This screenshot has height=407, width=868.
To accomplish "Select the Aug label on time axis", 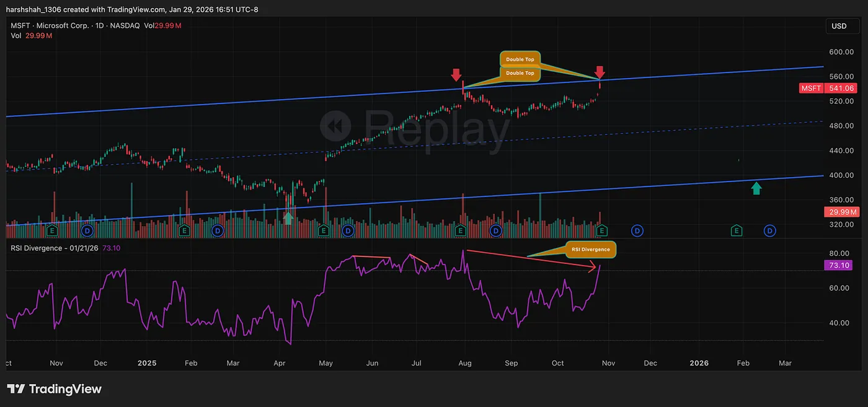I will [x=466, y=363].
